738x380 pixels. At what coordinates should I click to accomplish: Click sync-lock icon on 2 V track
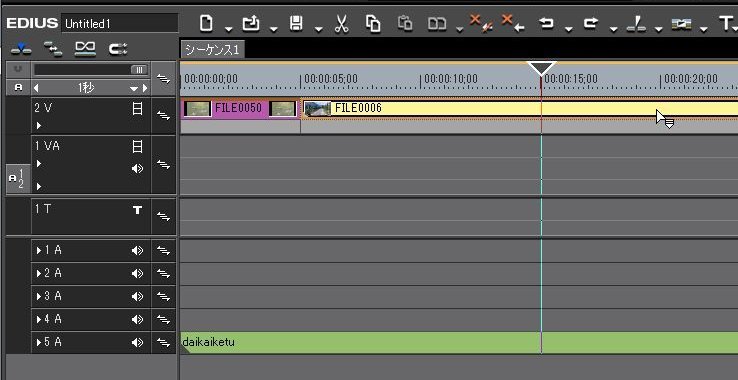pyautogui.click(x=163, y=115)
